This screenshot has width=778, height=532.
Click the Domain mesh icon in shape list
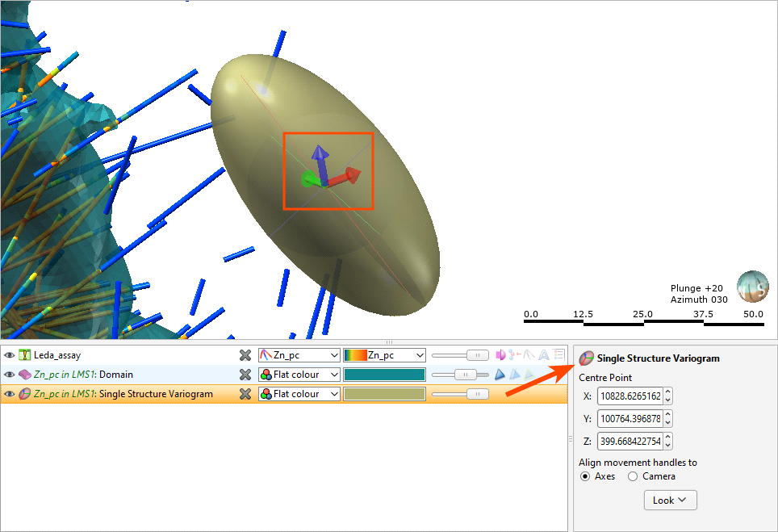click(x=24, y=375)
